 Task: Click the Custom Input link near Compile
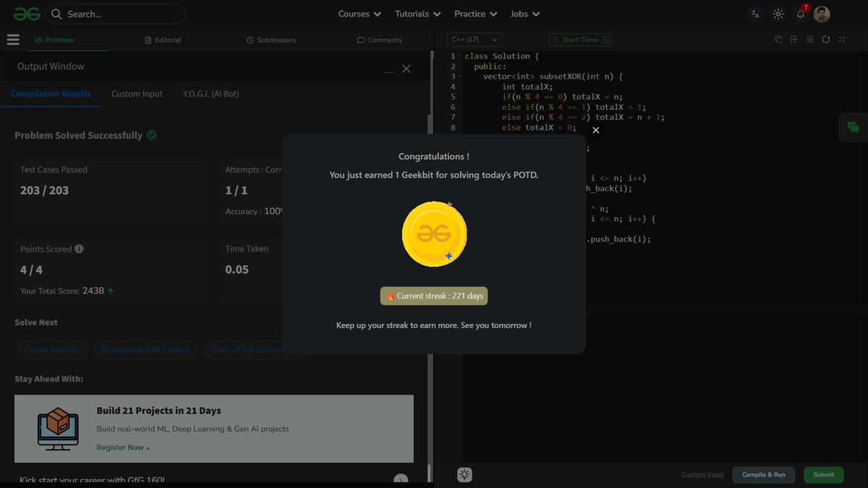coord(702,474)
